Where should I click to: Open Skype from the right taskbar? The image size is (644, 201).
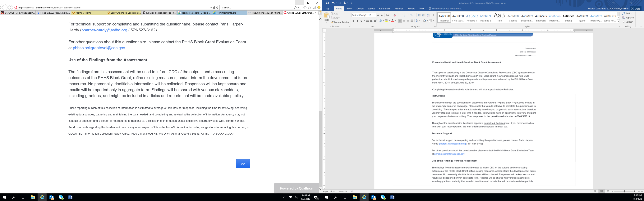click(383, 197)
